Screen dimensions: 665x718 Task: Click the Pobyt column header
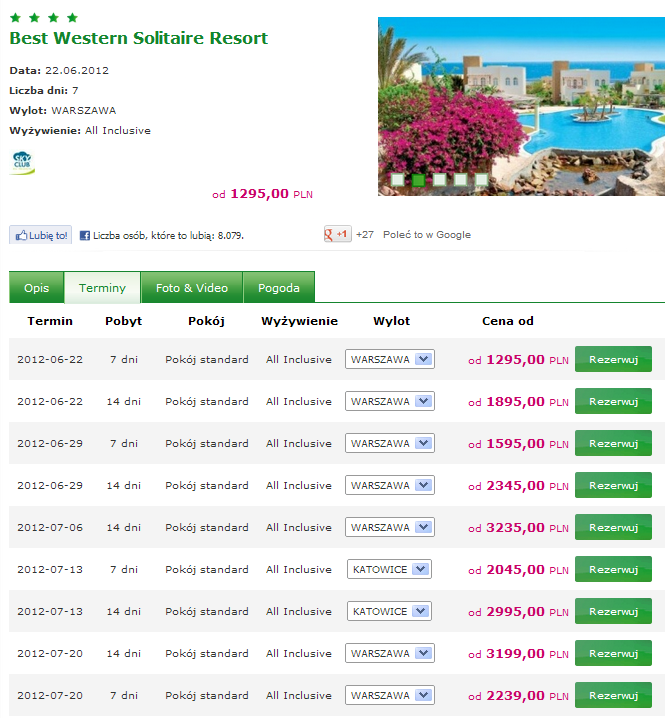(124, 321)
